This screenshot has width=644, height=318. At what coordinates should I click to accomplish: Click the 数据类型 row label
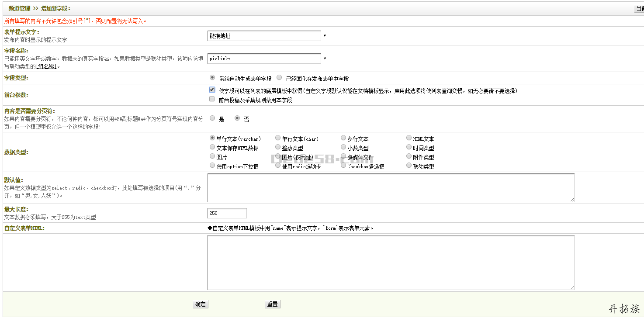coord(16,152)
